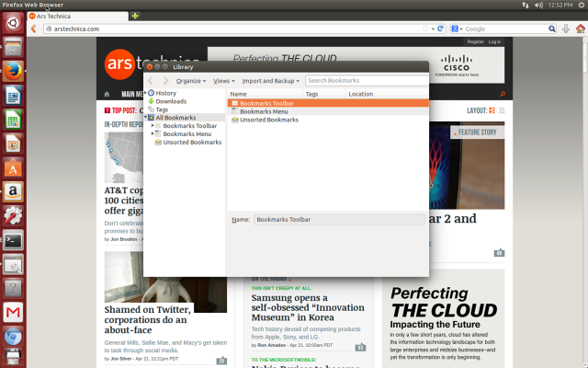Open new tab with plus button
This screenshot has height=368, width=588.
pos(135,16)
